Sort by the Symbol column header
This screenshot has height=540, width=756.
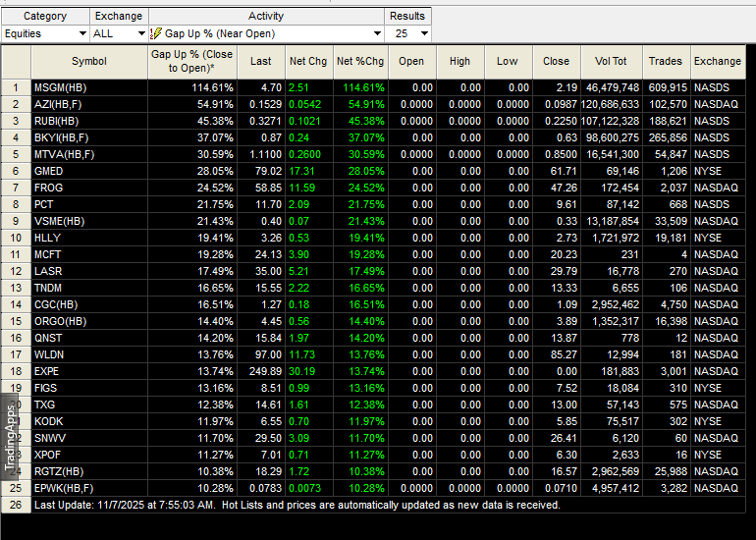[x=89, y=62]
